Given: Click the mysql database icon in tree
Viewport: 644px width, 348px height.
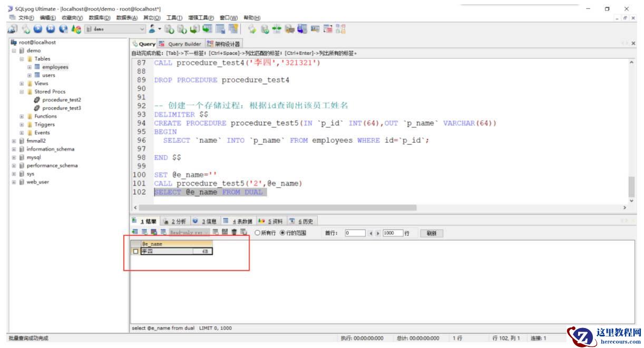Looking at the screenshot, I should coord(21,157).
